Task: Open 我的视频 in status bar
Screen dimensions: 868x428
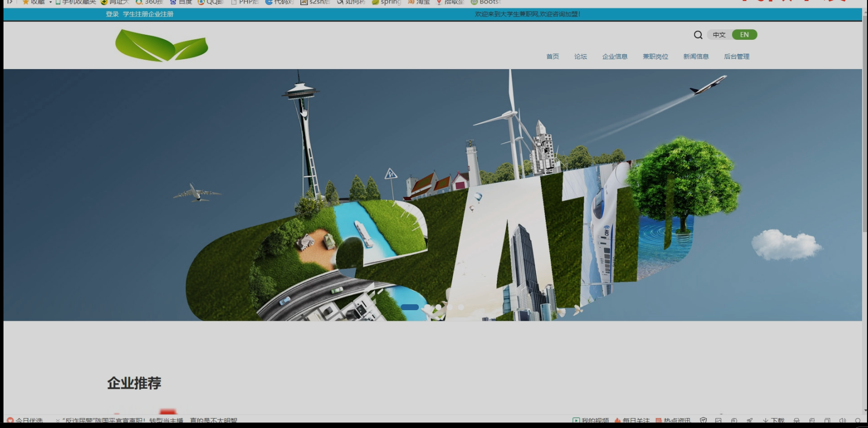Action: (x=590, y=421)
